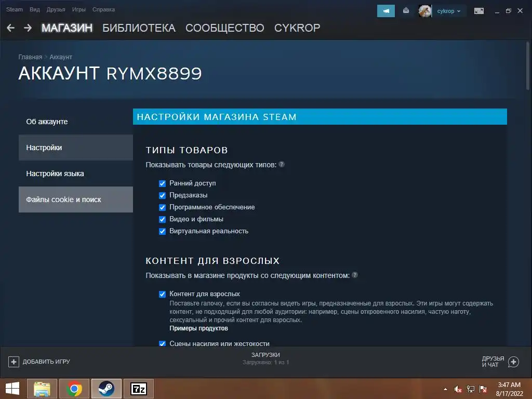Screen dimensions: 532x399
Task: Expand the cykrop account dropdown
Action: (448, 11)
